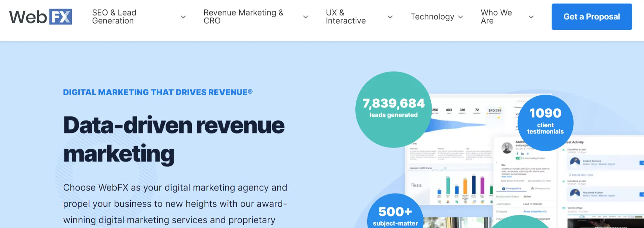Open Technology menu
The height and width of the screenshot is (228, 644).
[432, 17]
